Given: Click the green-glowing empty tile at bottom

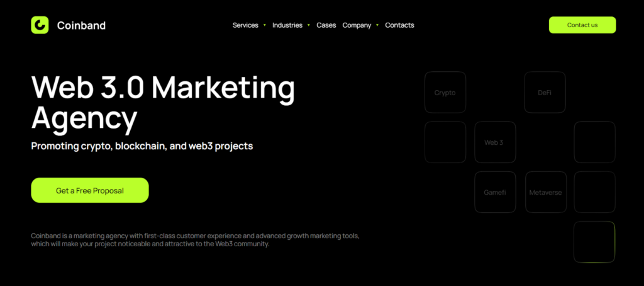Looking at the screenshot, I should (595, 242).
